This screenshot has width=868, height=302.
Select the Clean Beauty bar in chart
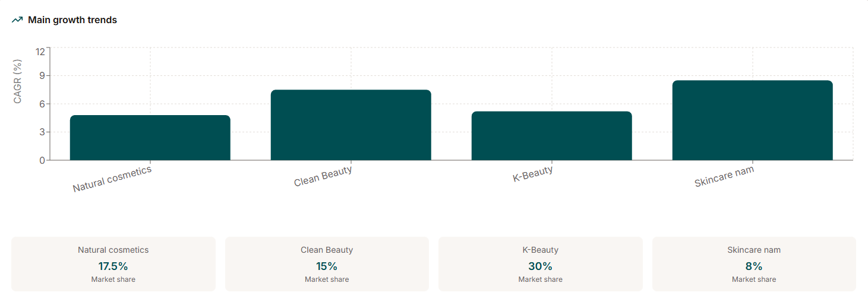tap(351, 125)
